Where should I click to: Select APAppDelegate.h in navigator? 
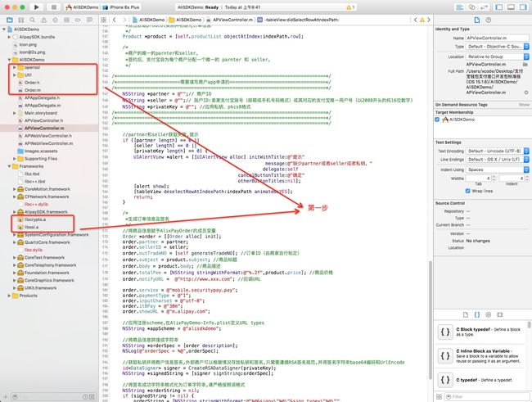(x=42, y=97)
